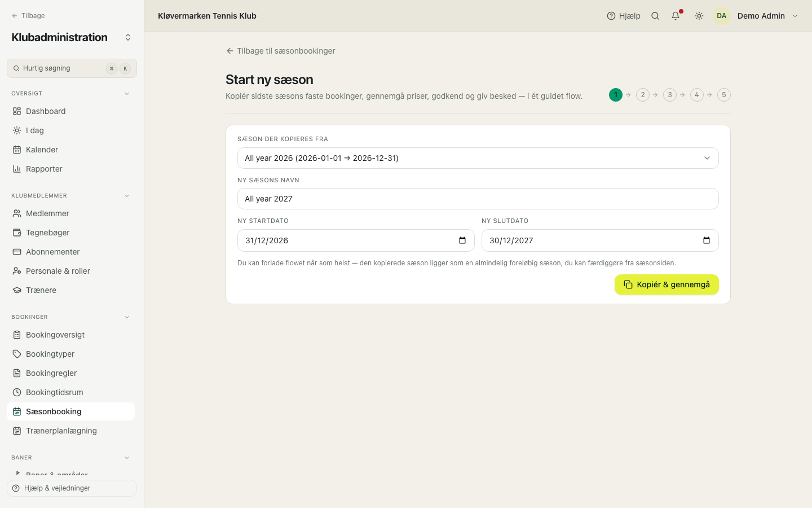
Task: Collapse the Oversigt sidebar section
Action: point(127,94)
